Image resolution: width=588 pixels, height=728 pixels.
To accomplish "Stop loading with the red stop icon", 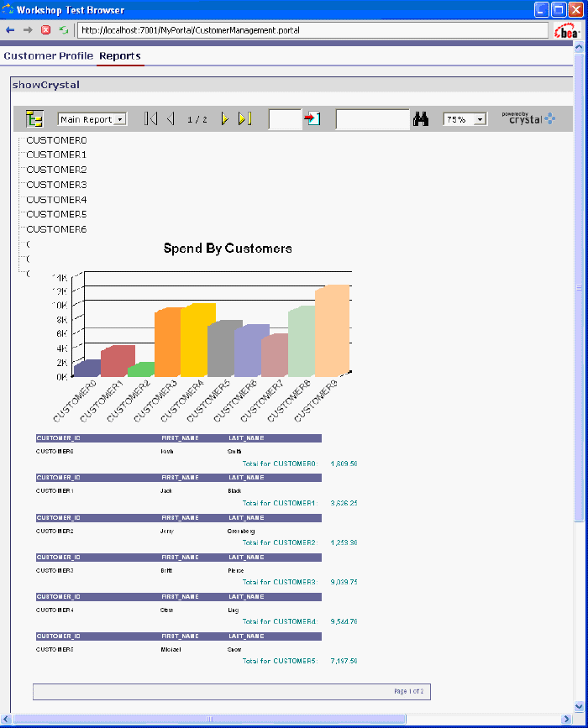I will click(x=45, y=30).
